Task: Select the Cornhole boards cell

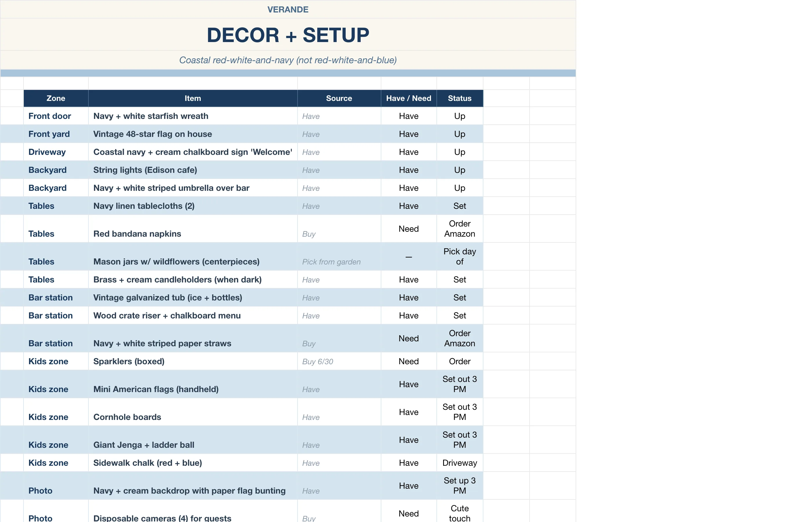Action: [193, 412]
